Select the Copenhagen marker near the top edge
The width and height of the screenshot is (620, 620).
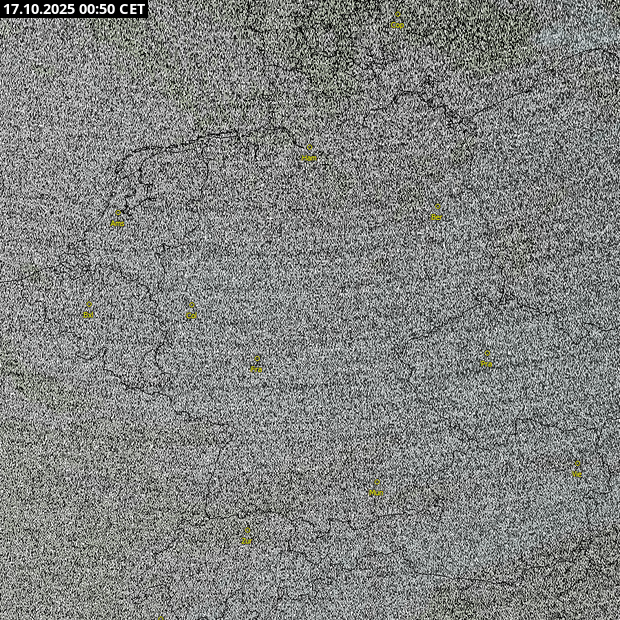(x=397, y=15)
